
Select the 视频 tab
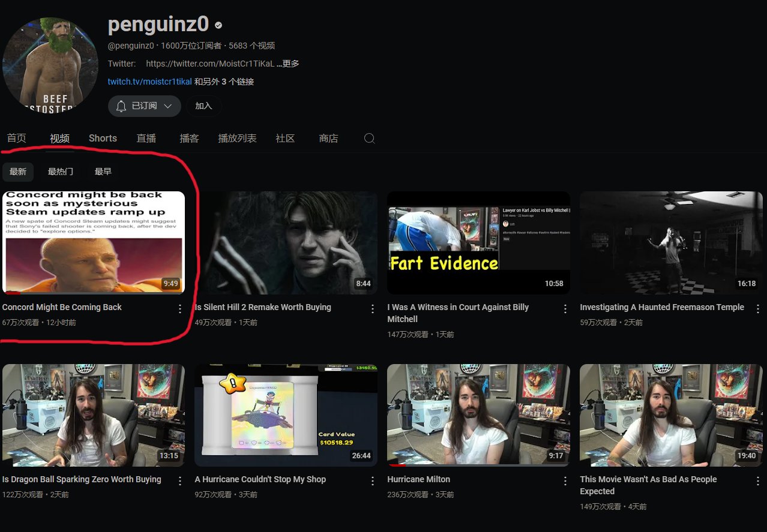pos(59,139)
